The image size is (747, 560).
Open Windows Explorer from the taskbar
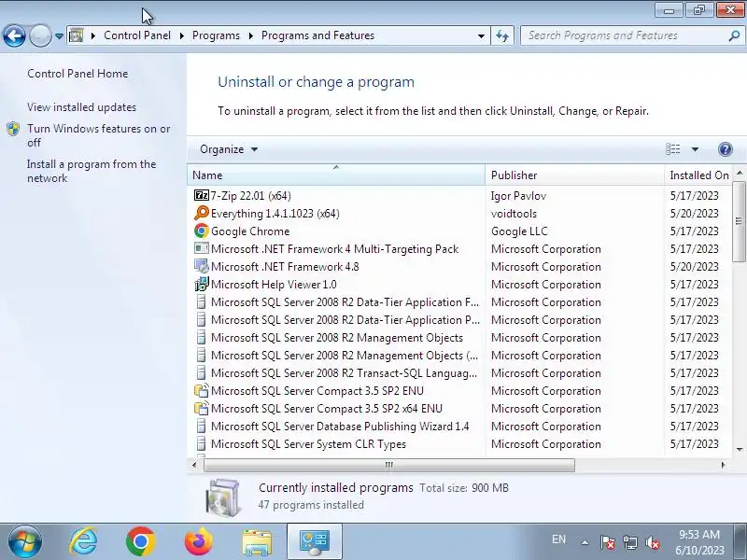[257, 542]
